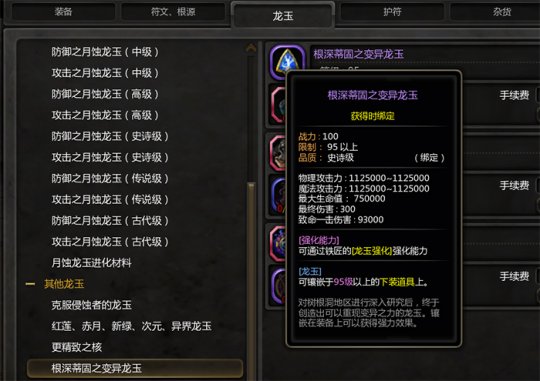The height and width of the screenshot is (381, 540).
Task: Click the blue dragon jade item icon
Action: (x=287, y=61)
